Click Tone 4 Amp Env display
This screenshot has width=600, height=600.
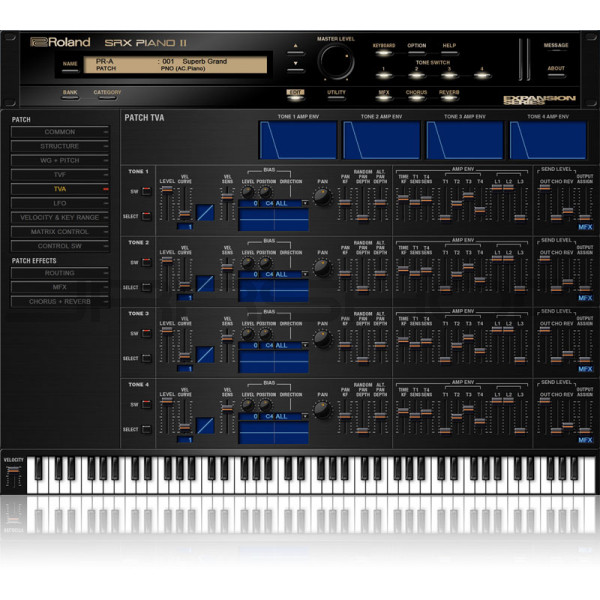point(548,140)
